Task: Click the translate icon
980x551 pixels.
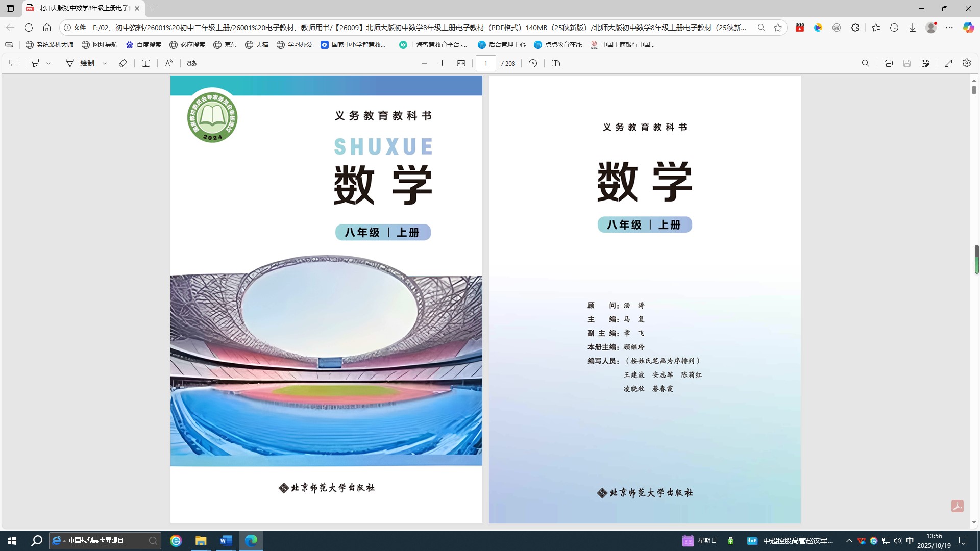Action: [192, 63]
